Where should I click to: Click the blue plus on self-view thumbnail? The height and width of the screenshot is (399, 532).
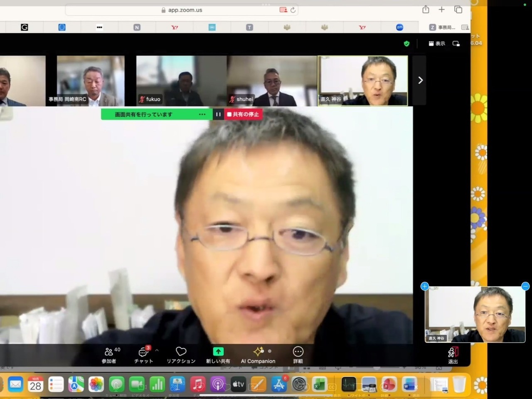(x=424, y=286)
